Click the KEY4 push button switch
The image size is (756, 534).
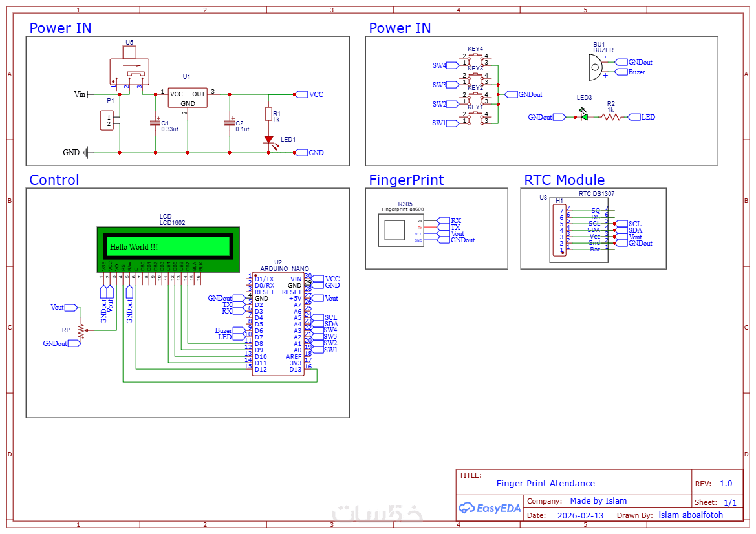(475, 59)
